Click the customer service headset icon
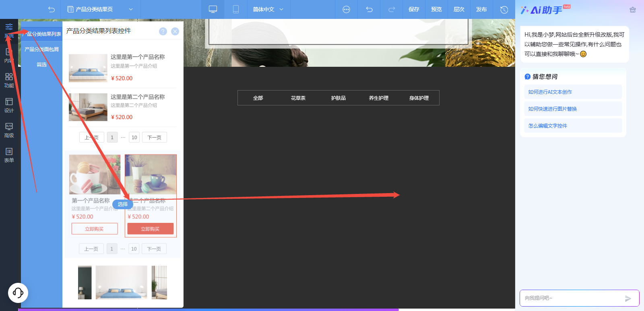The height and width of the screenshot is (311, 644). click(18, 292)
